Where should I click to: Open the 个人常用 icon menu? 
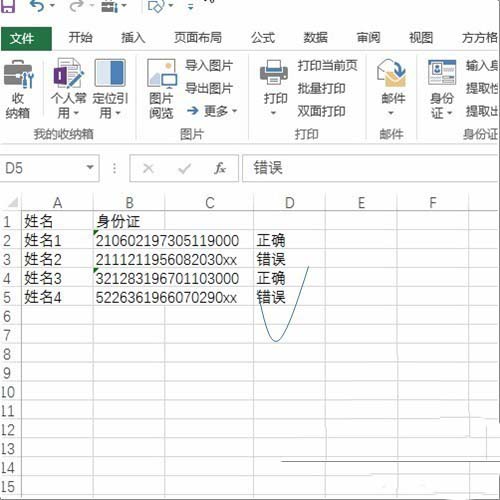click(x=68, y=74)
